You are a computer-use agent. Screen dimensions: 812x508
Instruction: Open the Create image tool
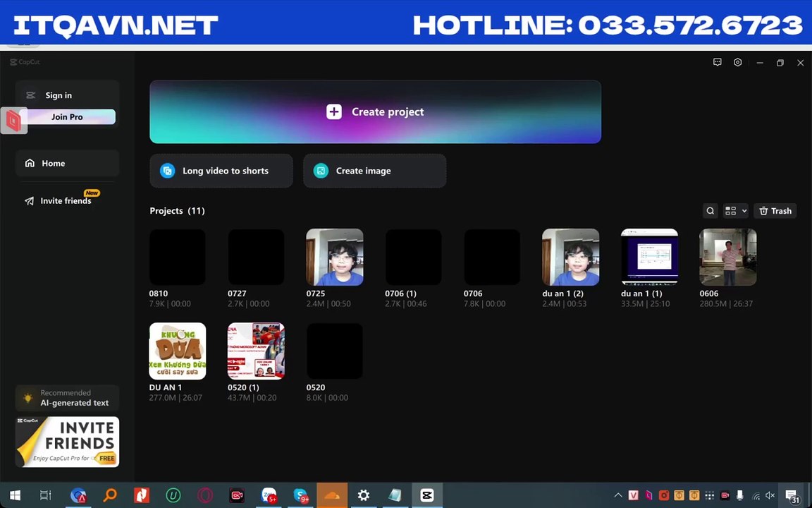point(374,171)
